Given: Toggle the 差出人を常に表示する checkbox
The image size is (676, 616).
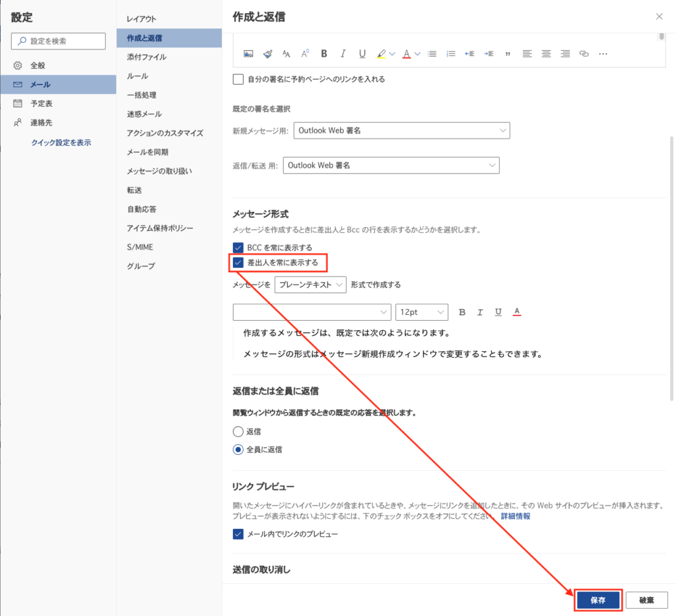Looking at the screenshot, I should (x=238, y=263).
